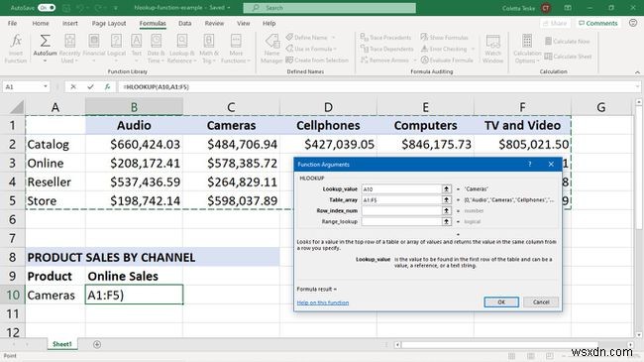Click the Select All corner triangle
644x362 pixels.
coord(17,107)
